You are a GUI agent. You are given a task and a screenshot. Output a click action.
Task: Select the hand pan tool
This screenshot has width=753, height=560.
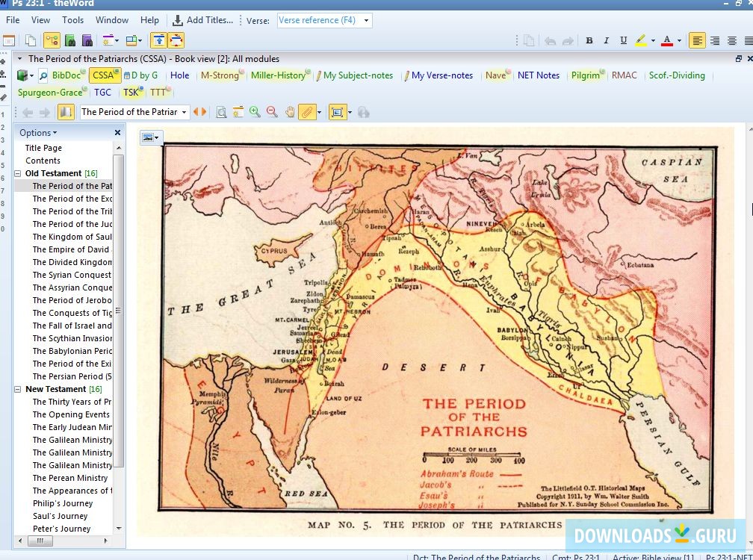(289, 112)
